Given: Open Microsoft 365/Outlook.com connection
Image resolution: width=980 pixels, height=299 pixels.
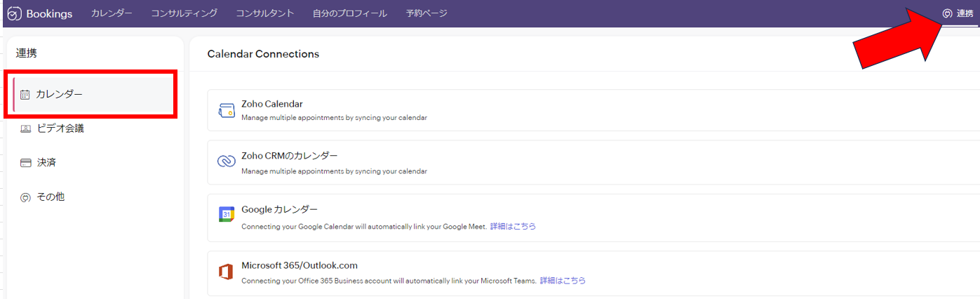Looking at the screenshot, I should tap(593, 272).
